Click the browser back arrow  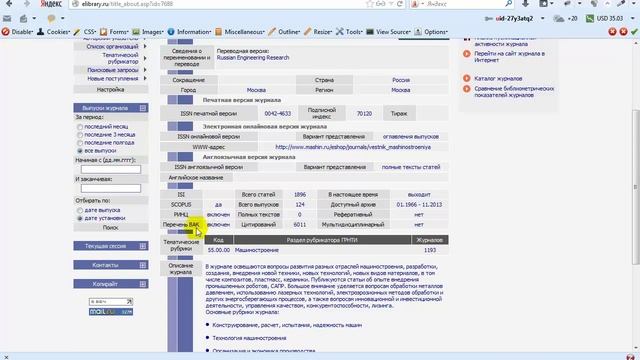click(9, 4)
